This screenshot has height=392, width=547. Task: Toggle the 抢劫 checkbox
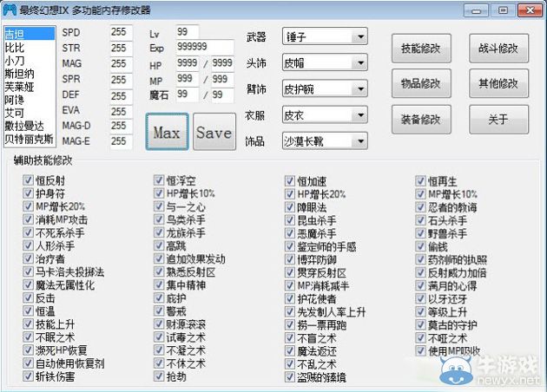[x=158, y=376]
